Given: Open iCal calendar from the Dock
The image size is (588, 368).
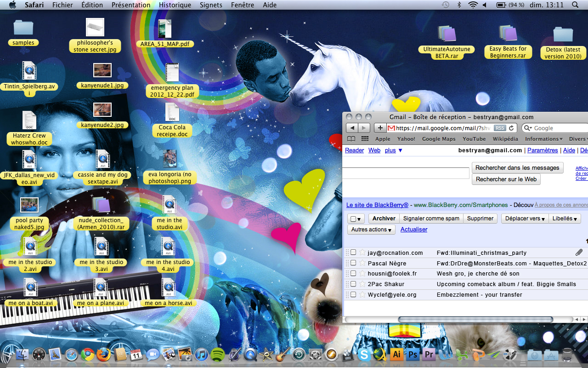Looking at the screenshot, I should pos(136,355).
